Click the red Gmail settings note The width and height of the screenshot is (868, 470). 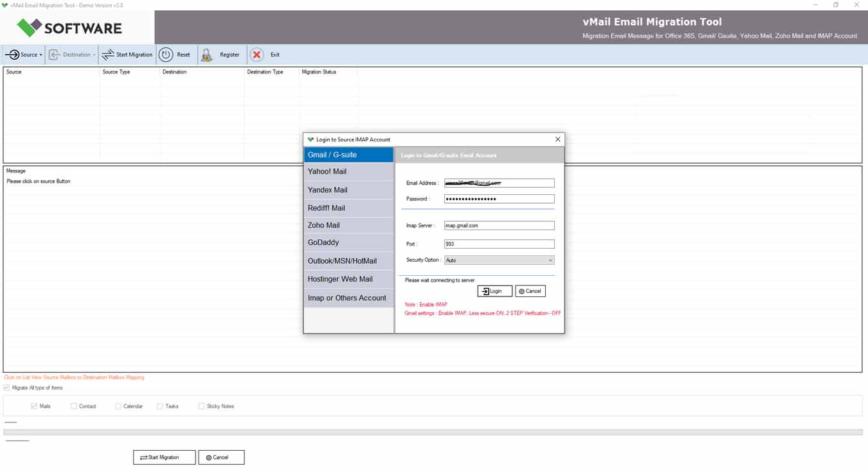pyautogui.click(x=483, y=313)
